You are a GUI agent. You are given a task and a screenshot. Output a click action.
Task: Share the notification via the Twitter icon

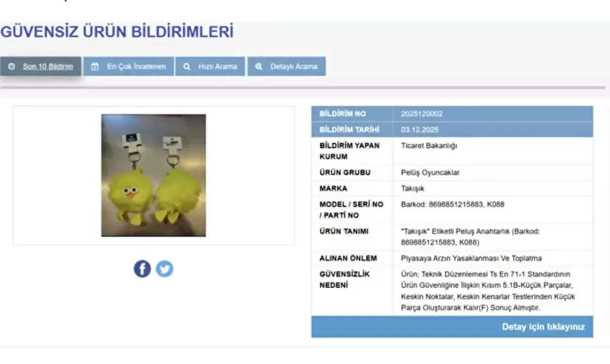coord(164,269)
